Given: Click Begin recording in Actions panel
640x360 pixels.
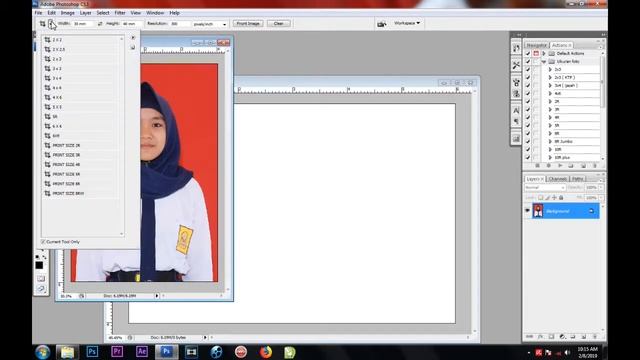Looking at the screenshot, I should click(549, 166).
